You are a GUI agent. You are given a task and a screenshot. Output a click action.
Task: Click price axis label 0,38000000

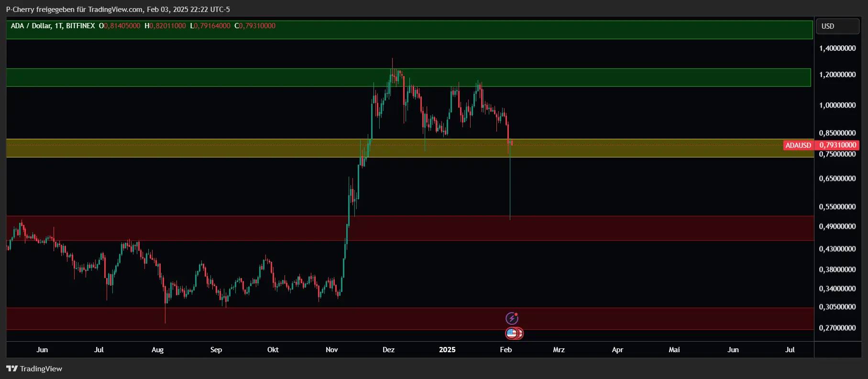(837, 269)
